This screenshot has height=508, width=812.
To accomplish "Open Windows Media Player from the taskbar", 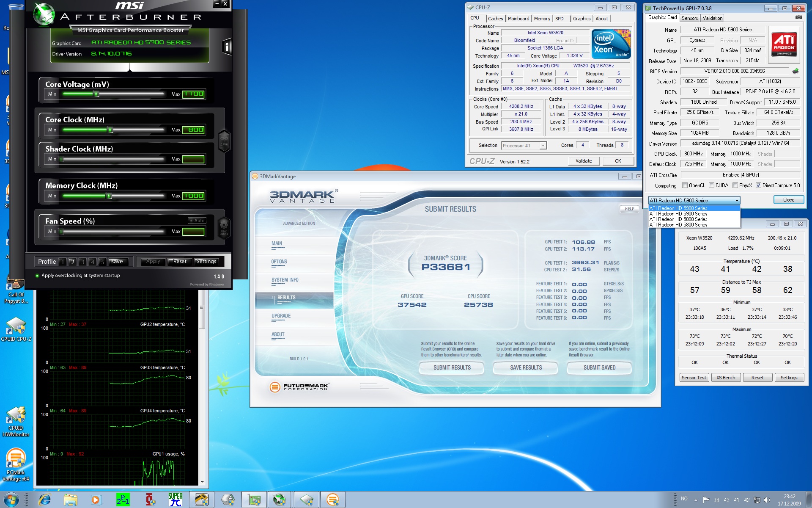I will (x=96, y=500).
